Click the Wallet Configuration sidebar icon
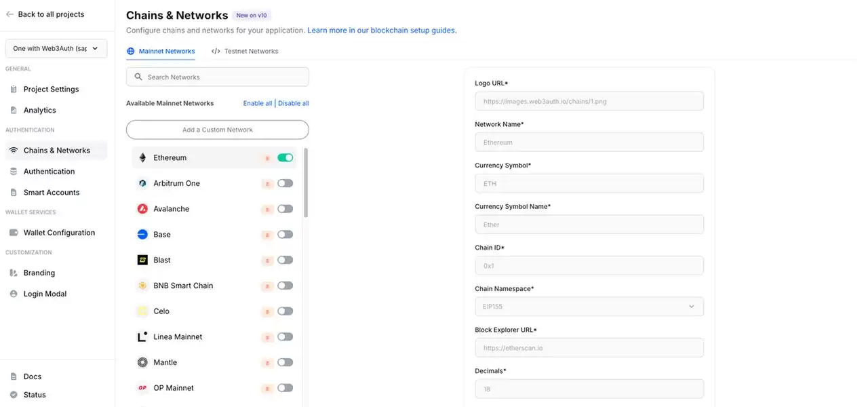This screenshot has width=868, height=407. point(13,232)
